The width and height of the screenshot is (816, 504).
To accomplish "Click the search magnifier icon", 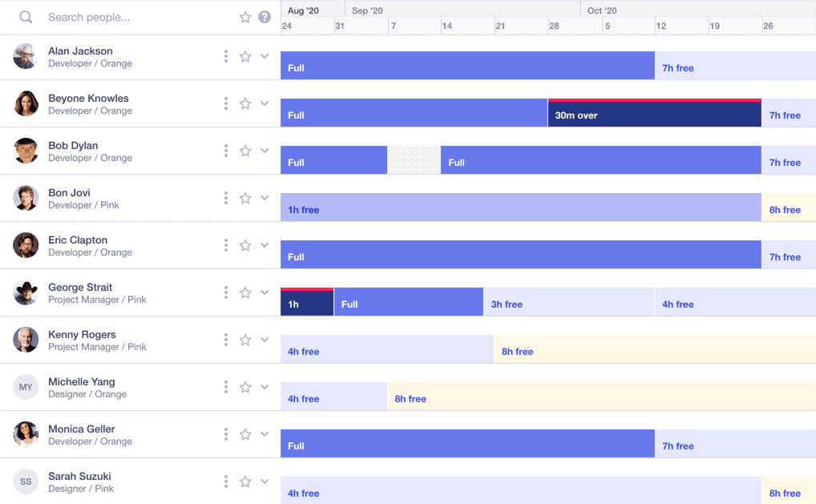I will tap(26, 17).
